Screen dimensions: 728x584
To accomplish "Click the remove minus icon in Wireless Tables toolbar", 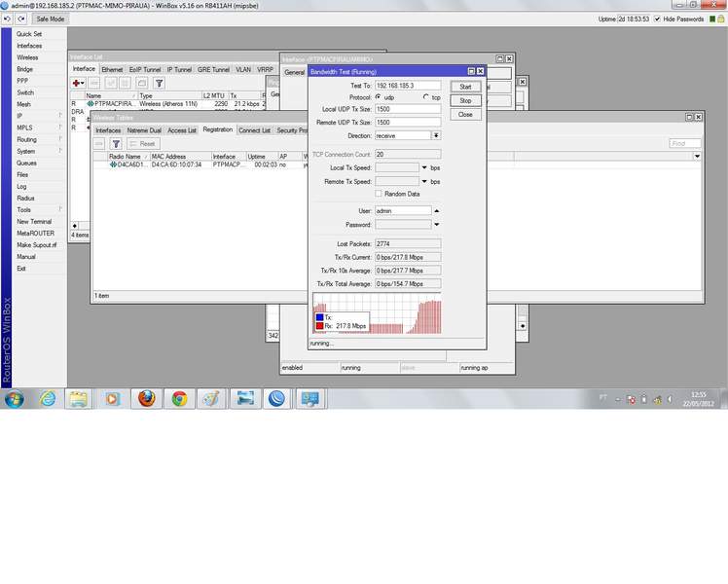I will coord(99,144).
